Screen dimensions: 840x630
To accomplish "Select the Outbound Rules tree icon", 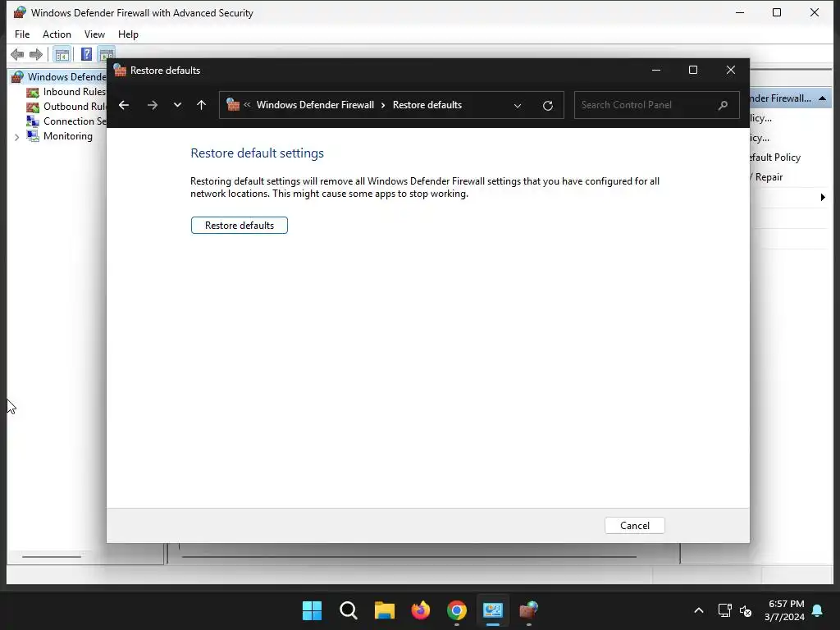I will coord(33,107).
